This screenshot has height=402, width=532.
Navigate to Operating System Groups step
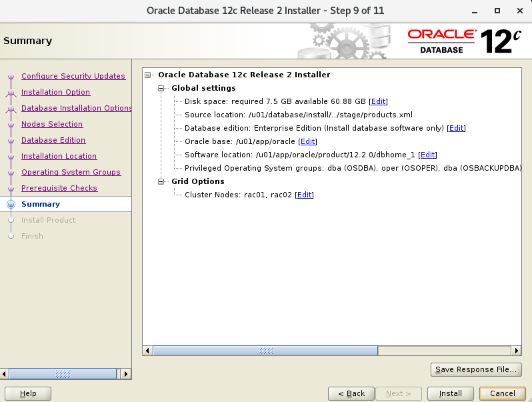pyautogui.click(x=71, y=172)
